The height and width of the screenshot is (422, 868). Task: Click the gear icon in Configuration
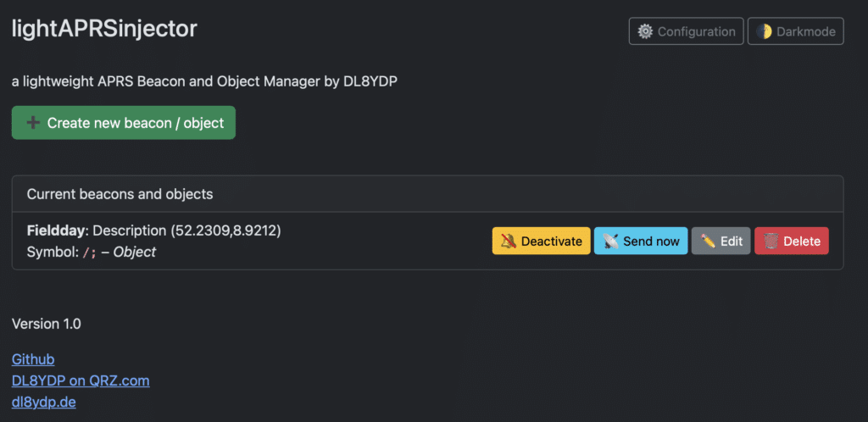point(645,31)
